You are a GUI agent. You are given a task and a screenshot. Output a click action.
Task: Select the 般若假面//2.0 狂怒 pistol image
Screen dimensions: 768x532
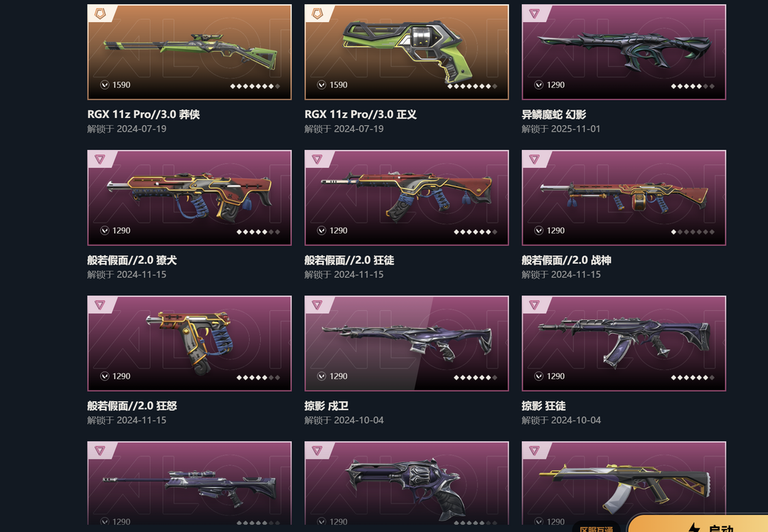click(x=190, y=343)
